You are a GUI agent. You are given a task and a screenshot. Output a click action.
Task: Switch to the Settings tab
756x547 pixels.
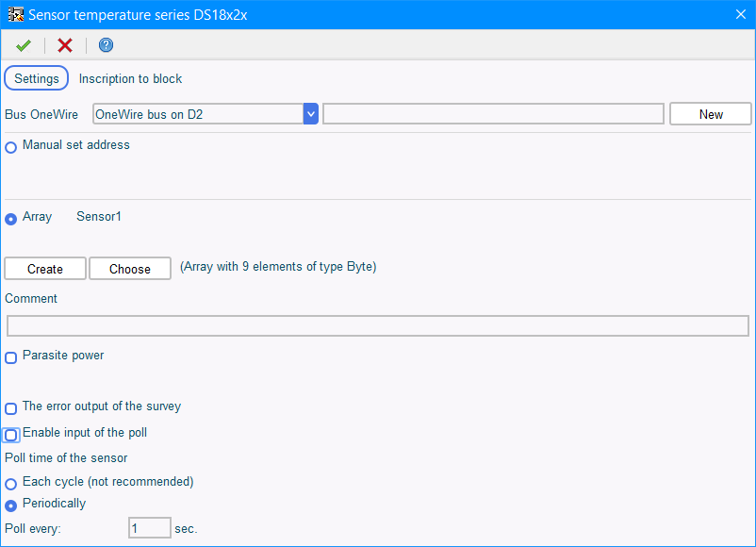click(36, 78)
